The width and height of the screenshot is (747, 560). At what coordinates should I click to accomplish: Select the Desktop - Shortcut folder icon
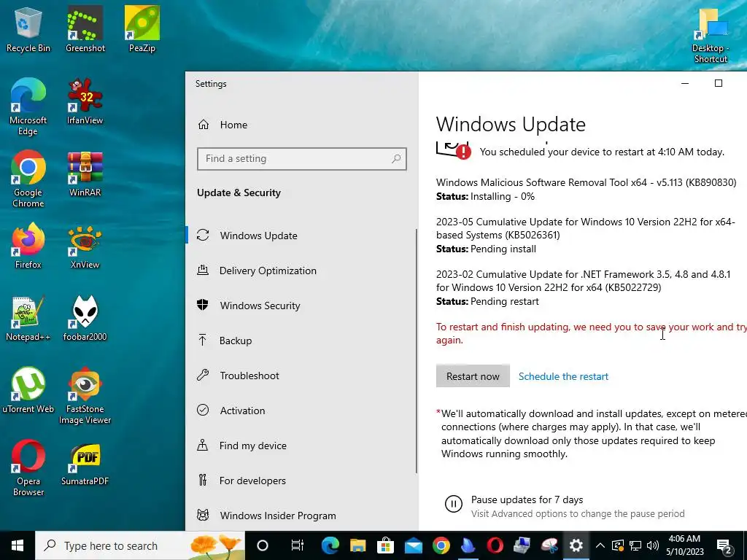[x=711, y=36]
